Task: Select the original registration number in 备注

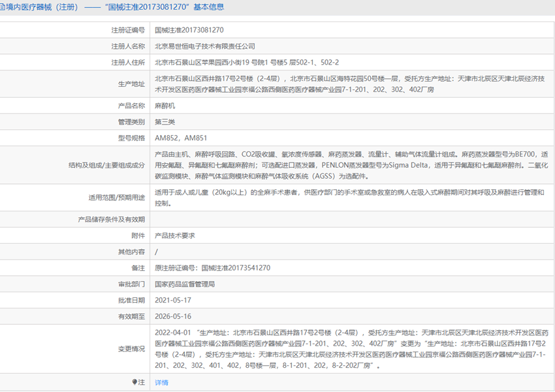Action: pyautogui.click(x=212, y=268)
